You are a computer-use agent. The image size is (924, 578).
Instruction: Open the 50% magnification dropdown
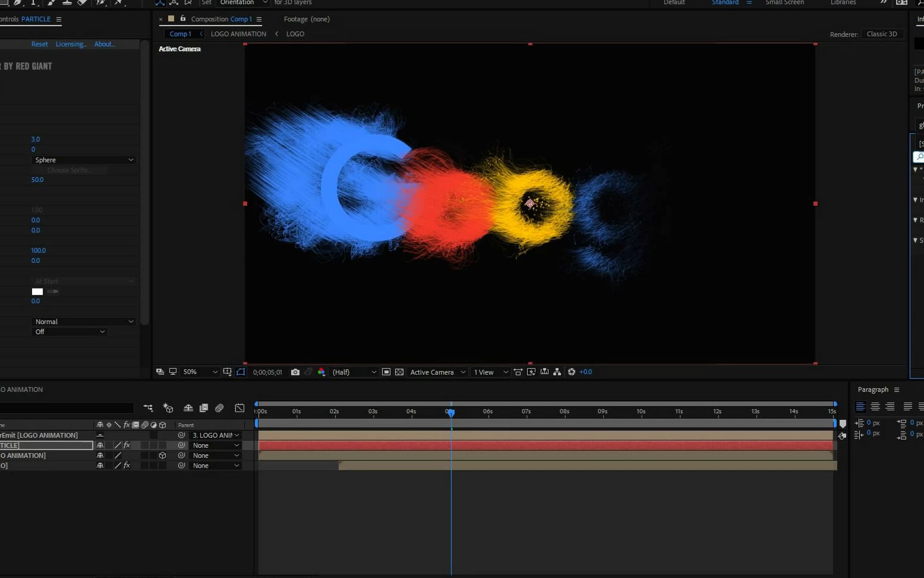(x=200, y=372)
